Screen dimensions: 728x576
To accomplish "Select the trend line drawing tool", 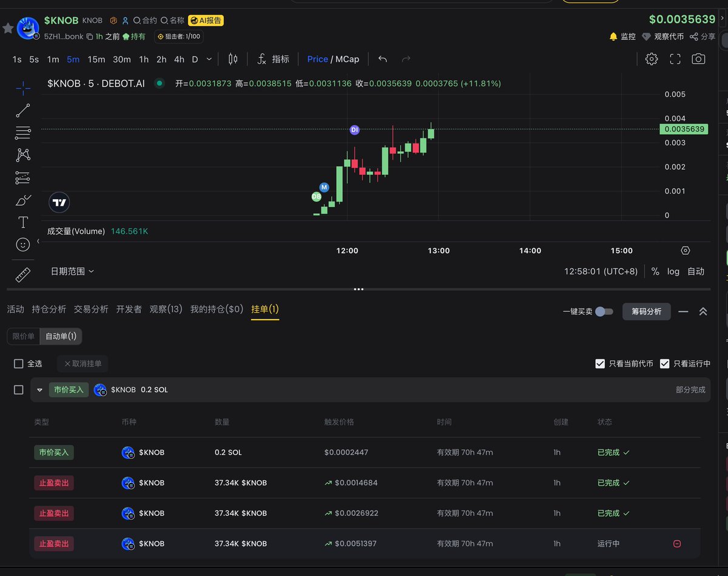I will click(x=23, y=110).
